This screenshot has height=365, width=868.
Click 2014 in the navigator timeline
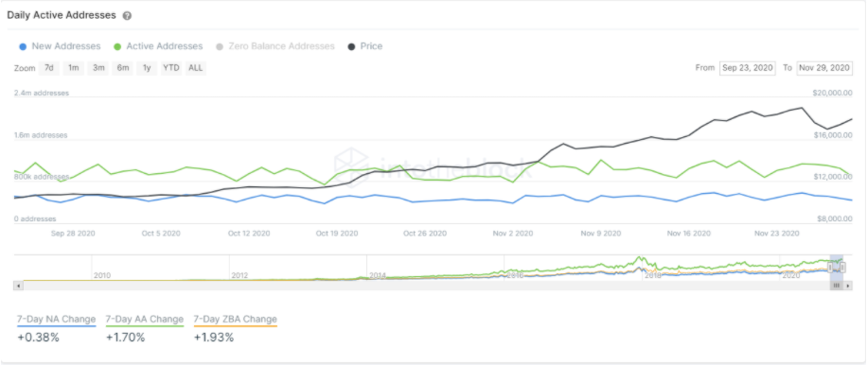pyautogui.click(x=378, y=275)
